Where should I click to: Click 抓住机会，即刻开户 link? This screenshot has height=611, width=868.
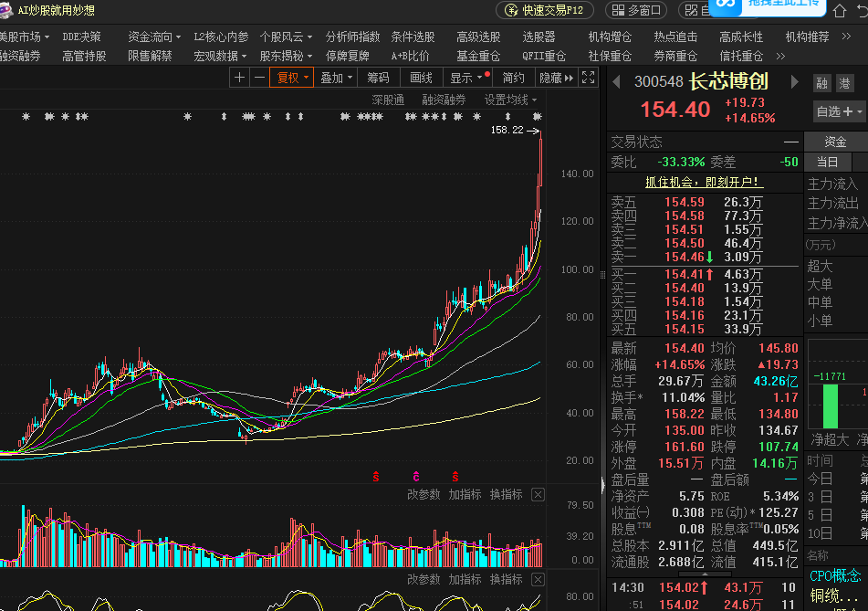[704, 182]
